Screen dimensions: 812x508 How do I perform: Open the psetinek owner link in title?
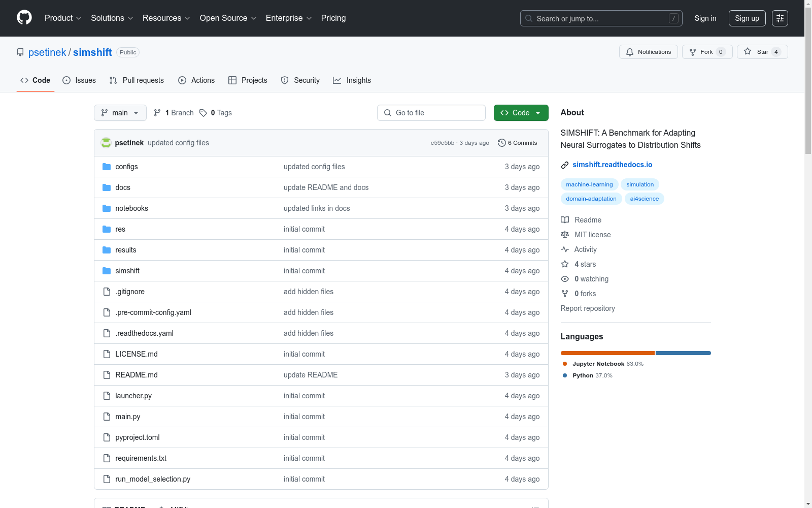click(47, 52)
